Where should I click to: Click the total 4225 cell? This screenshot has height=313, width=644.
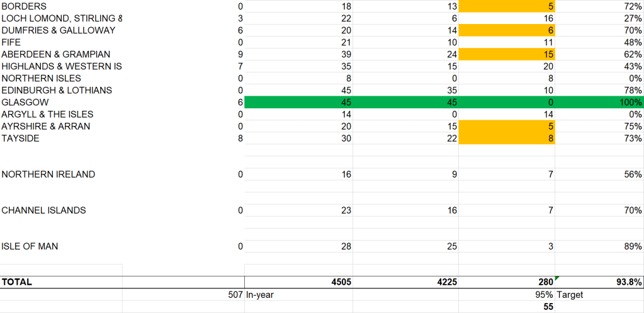click(x=405, y=282)
